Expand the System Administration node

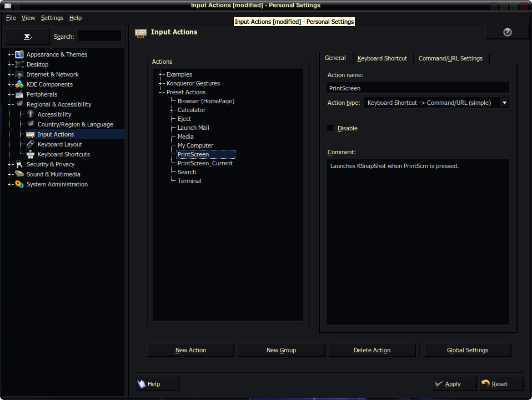[x=9, y=184]
